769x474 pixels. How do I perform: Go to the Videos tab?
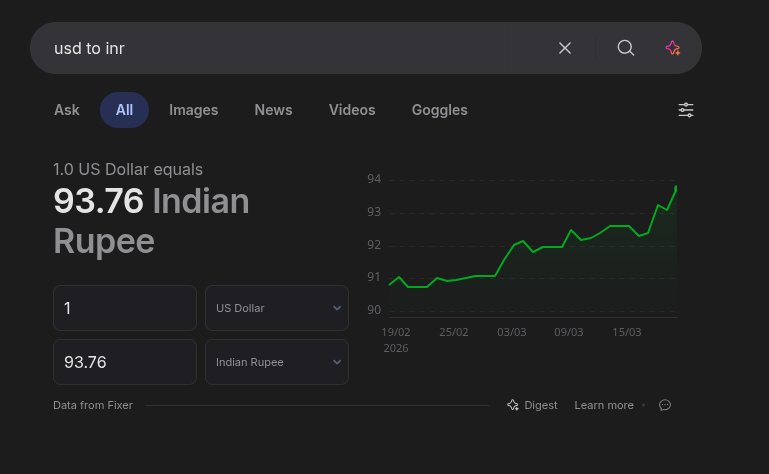[352, 110]
